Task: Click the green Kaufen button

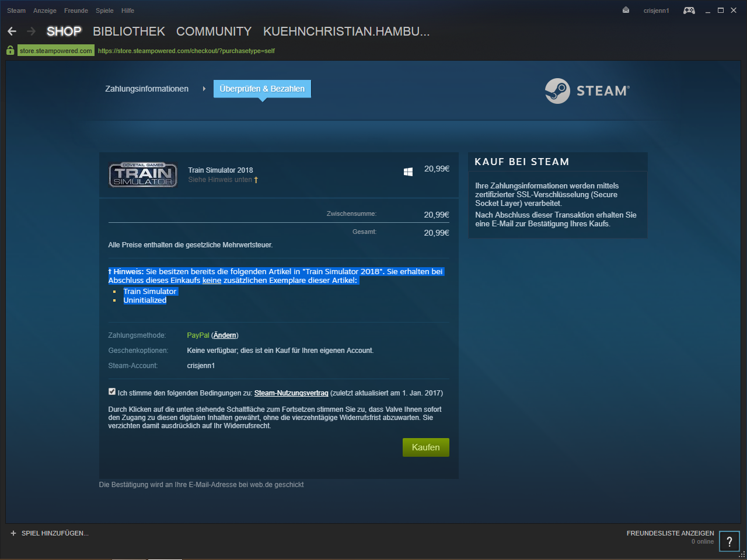Action: coord(426,447)
